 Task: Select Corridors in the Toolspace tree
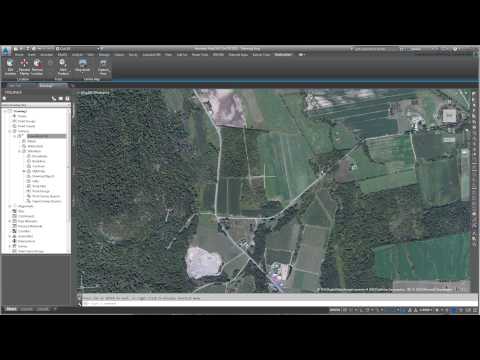24,231
